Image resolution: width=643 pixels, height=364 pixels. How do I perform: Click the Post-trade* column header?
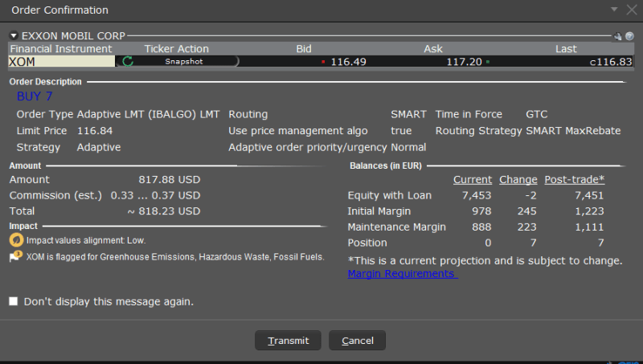point(574,179)
